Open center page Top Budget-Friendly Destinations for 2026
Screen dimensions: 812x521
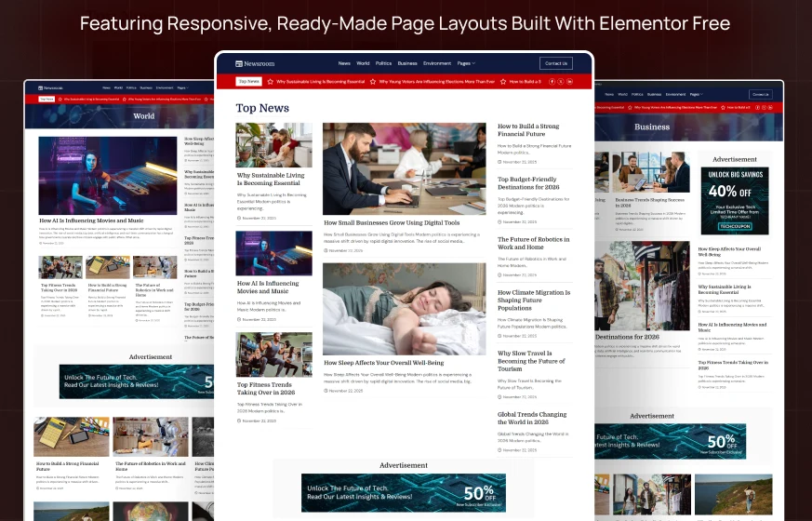point(528,183)
